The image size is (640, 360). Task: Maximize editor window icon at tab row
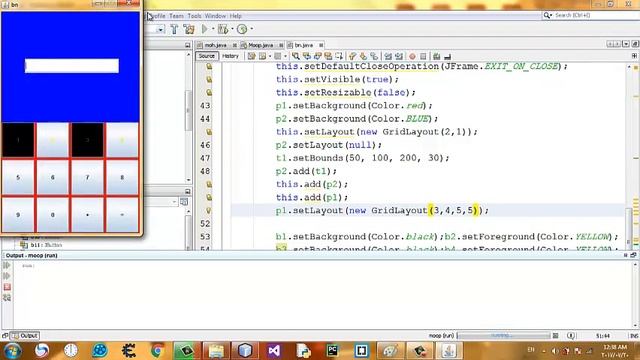pyautogui.click(x=635, y=44)
